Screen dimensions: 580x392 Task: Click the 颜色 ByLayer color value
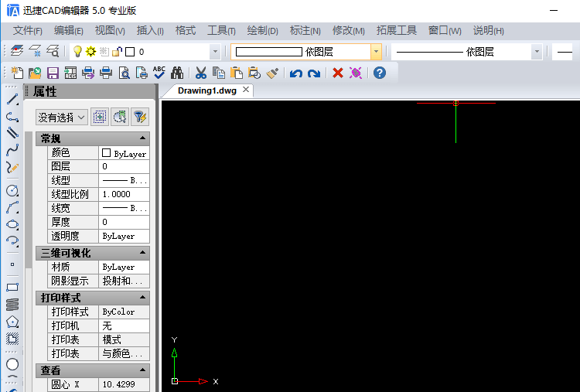tap(124, 153)
